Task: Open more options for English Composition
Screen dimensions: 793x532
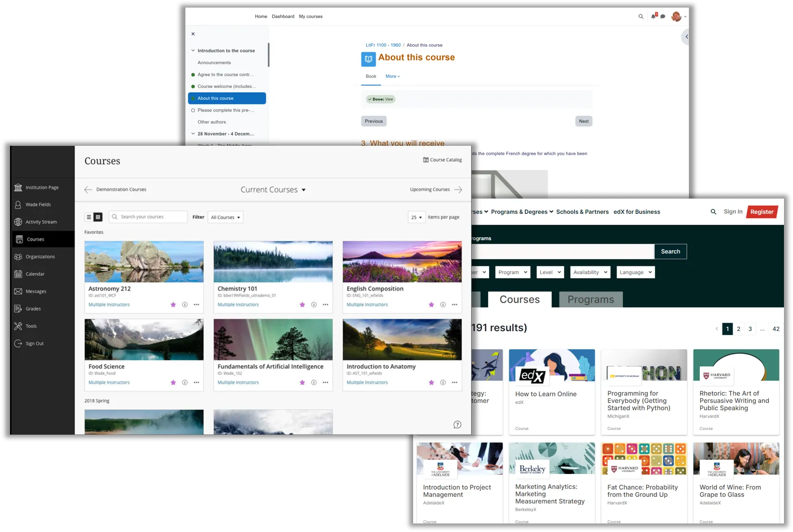Action: 455,304
